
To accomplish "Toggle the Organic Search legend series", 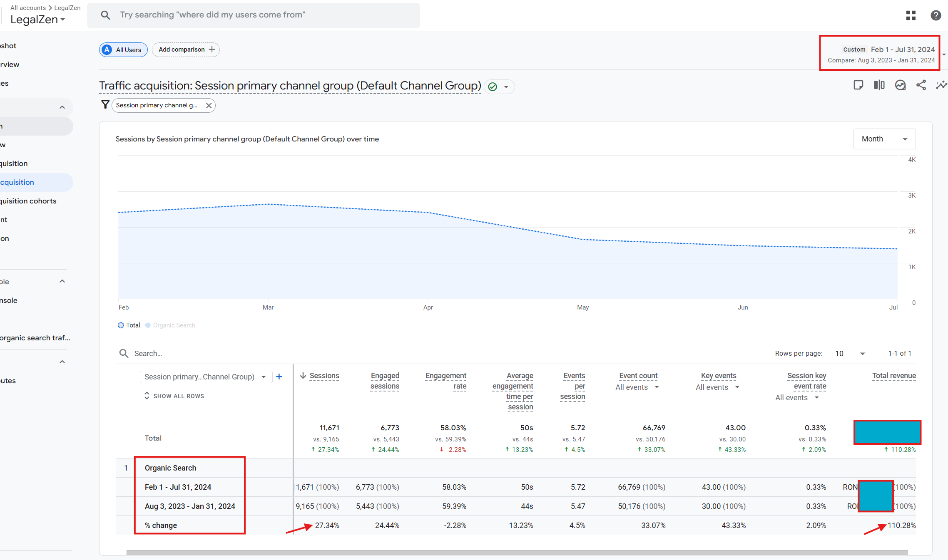I will (x=170, y=325).
